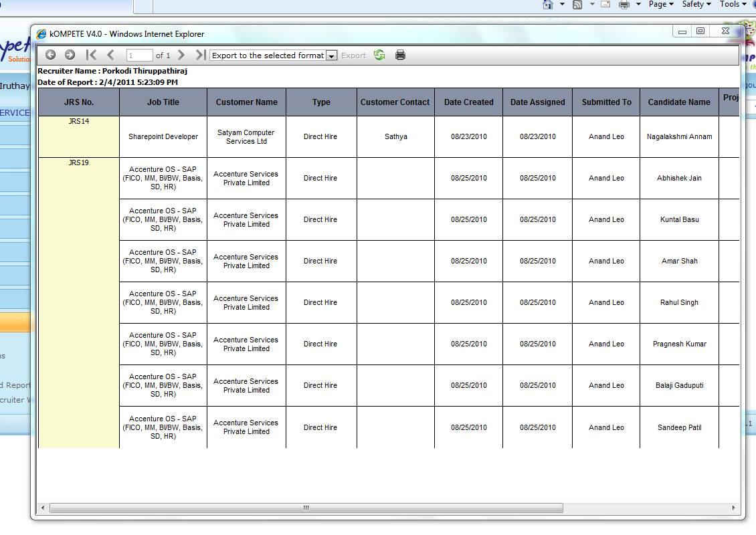756x535 pixels.
Task: Click the Date Created column header
Action: 468,102
